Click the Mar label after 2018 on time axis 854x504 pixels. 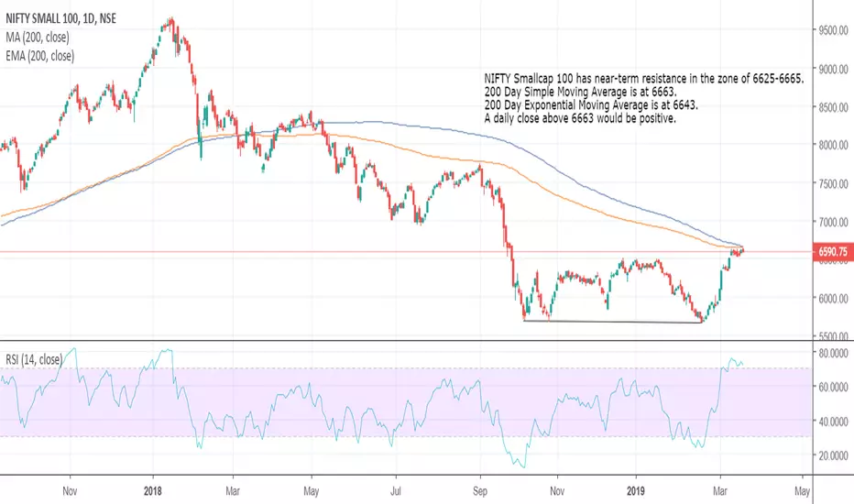click(233, 491)
